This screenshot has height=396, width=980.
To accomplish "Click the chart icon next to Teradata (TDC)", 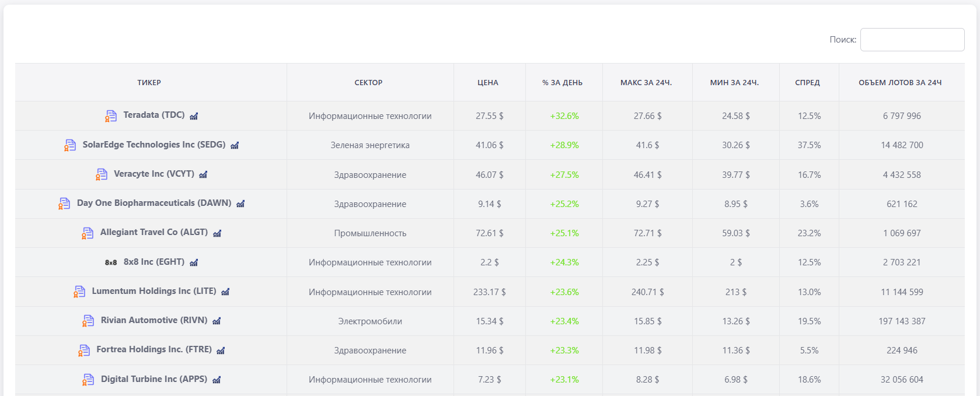I will click(194, 116).
